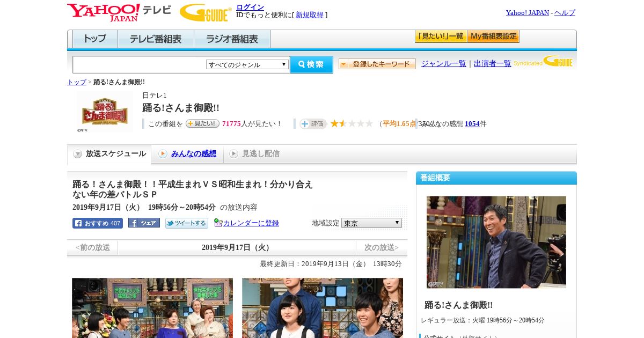Select the 見逃し配信 tab
This screenshot has width=644, height=338.
click(255, 154)
